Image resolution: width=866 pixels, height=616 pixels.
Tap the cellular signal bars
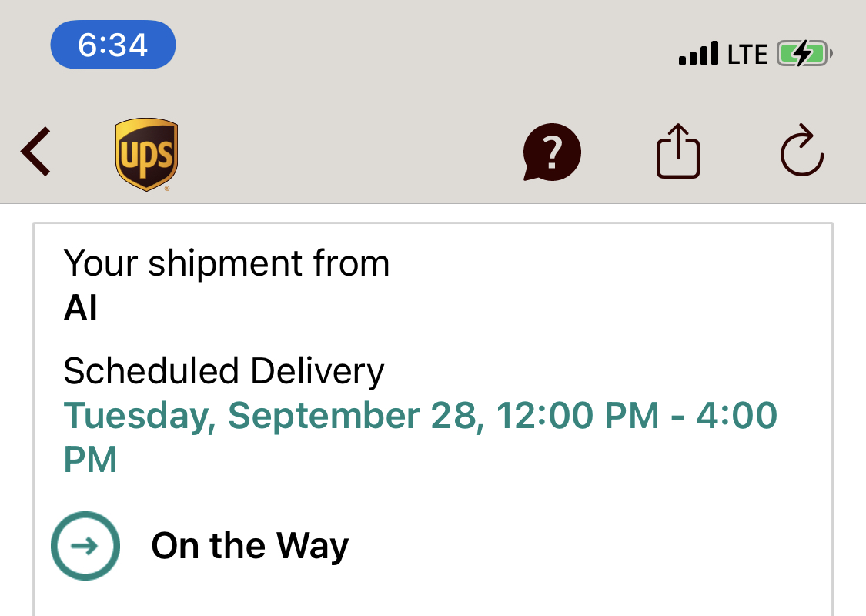pyautogui.click(x=698, y=55)
